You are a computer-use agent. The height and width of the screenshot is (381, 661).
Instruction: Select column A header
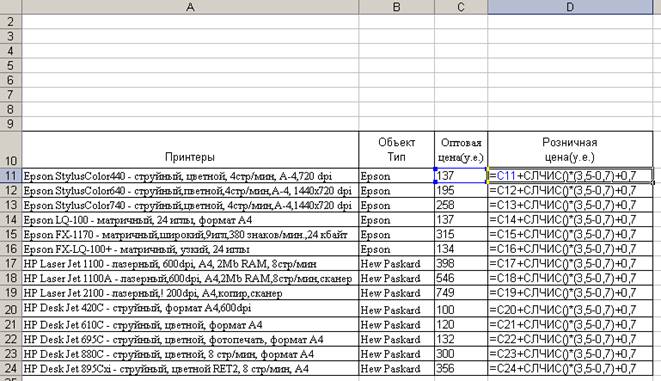point(190,7)
